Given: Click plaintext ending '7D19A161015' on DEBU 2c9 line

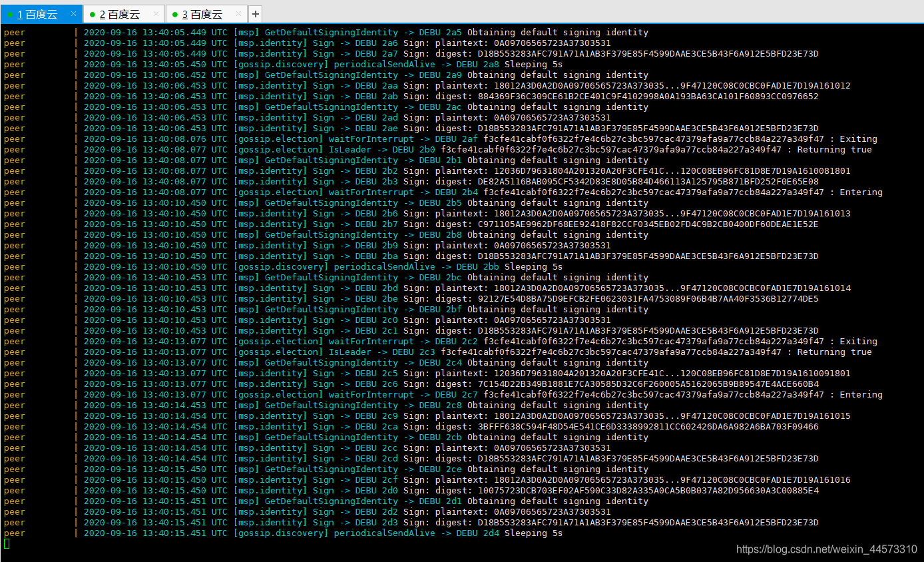Looking at the screenshot, I should pyautogui.click(x=672, y=416).
